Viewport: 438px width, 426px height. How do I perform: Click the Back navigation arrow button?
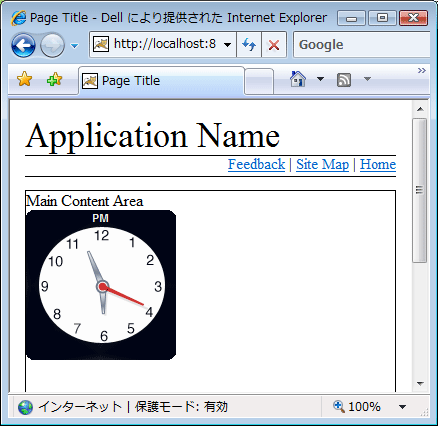23,45
